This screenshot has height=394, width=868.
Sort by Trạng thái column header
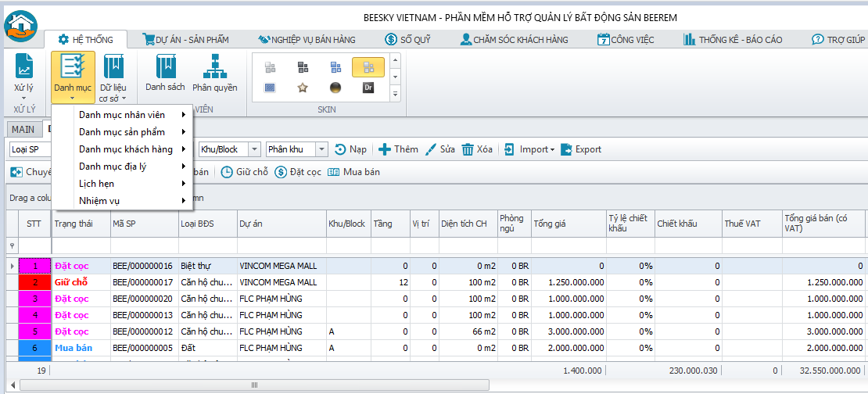[x=81, y=224]
